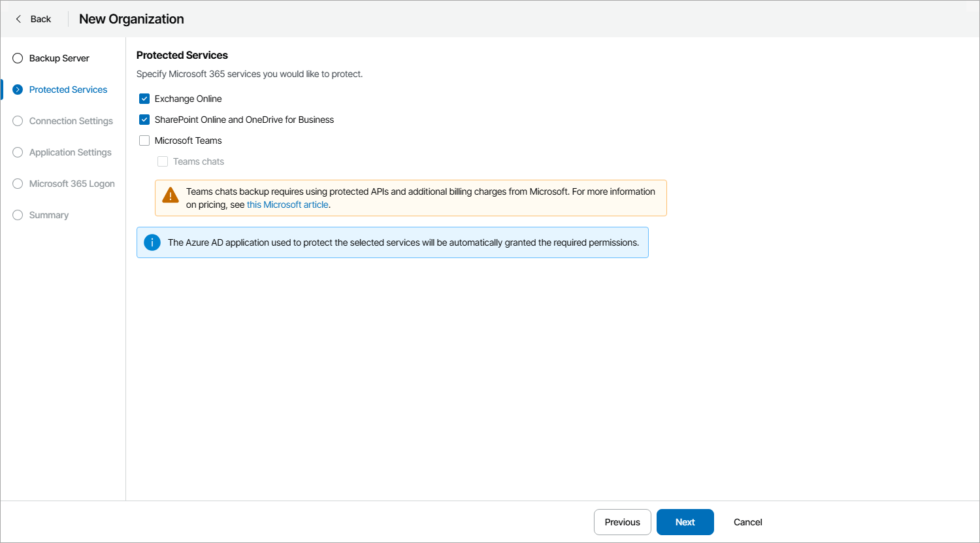This screenshot has width=980, height=543.
Task: Check the Teams chats checkbox
Action: pyautogui.click(x=162, y=161)
